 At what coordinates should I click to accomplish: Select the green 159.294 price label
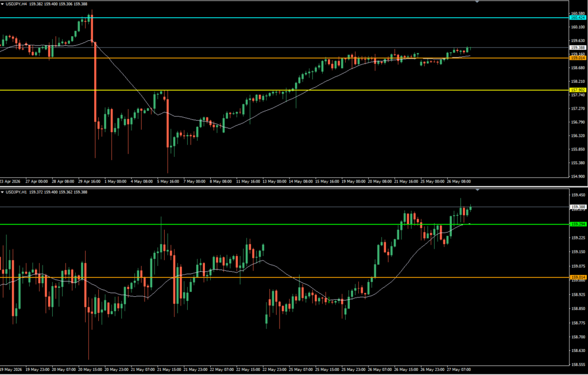tap(578, 224)
